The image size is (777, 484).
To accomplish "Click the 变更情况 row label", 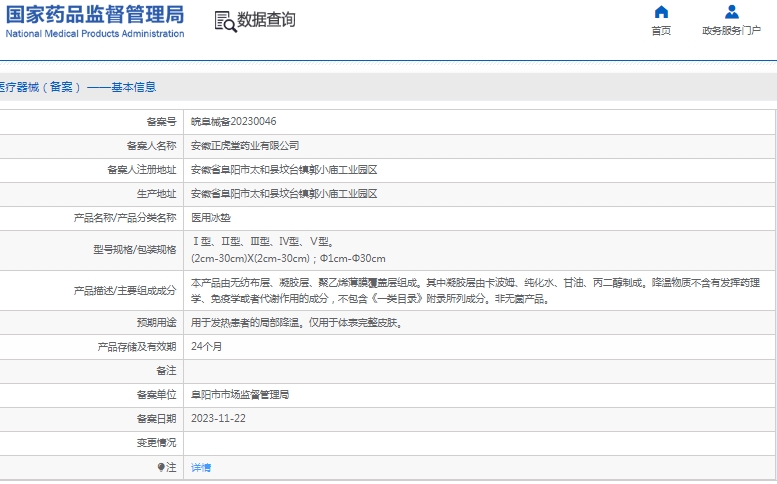I will [156, 442].
